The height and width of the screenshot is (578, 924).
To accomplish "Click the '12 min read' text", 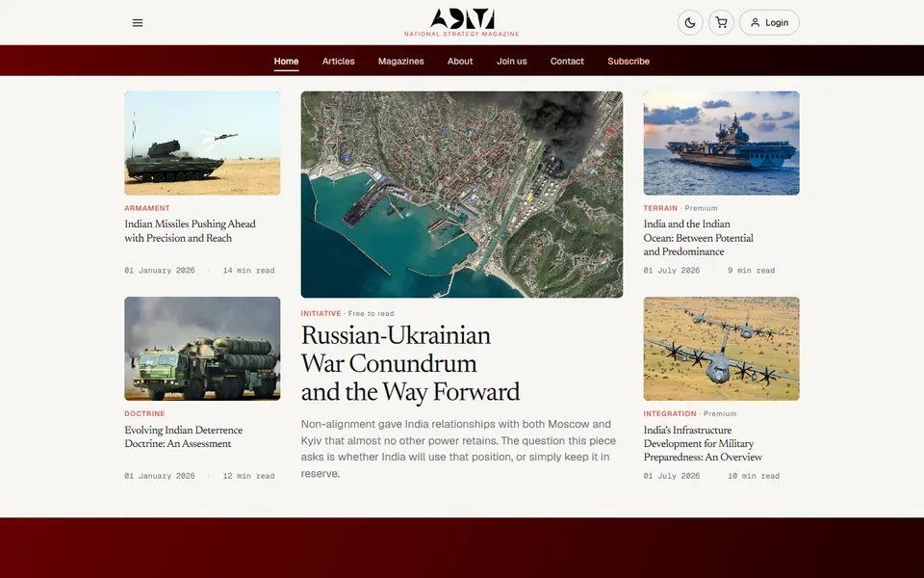I will coord(248,476).
